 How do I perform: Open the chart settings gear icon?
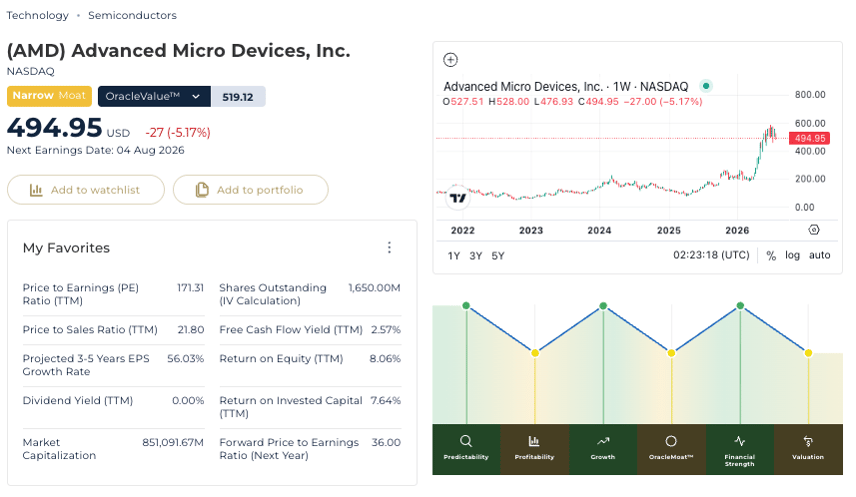coord(814,230)
